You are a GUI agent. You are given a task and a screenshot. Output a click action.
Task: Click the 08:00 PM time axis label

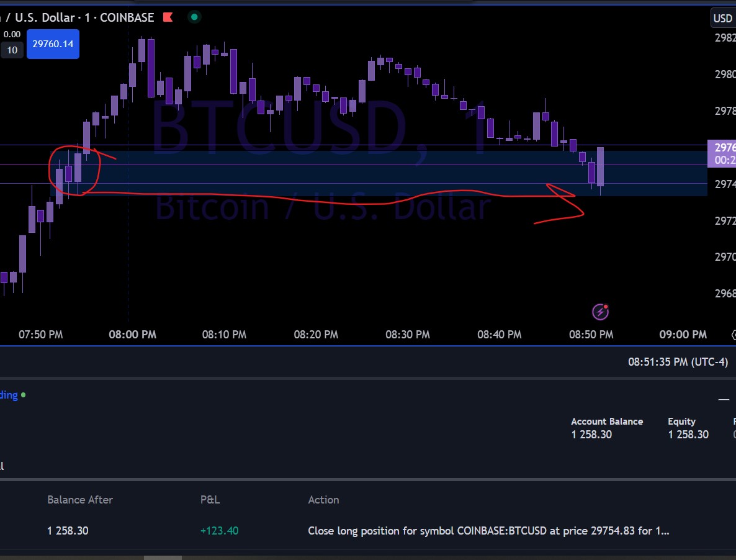tap(132, 335)
